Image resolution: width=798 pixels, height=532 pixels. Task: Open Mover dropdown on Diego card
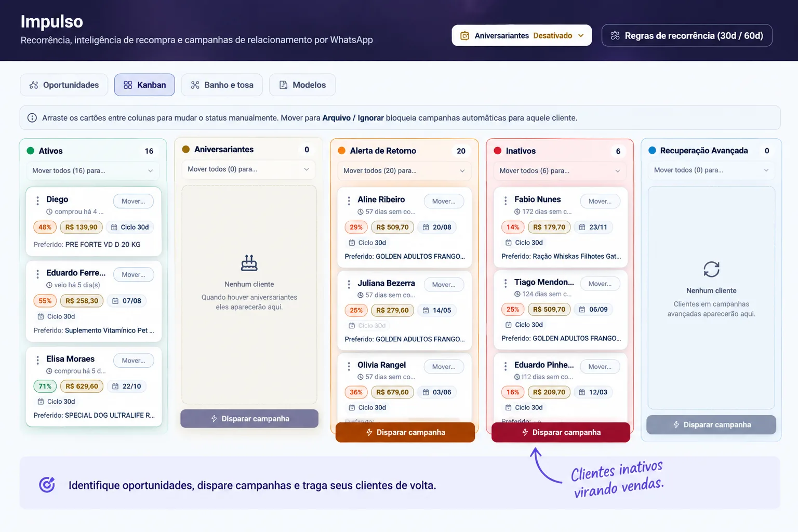134,201
